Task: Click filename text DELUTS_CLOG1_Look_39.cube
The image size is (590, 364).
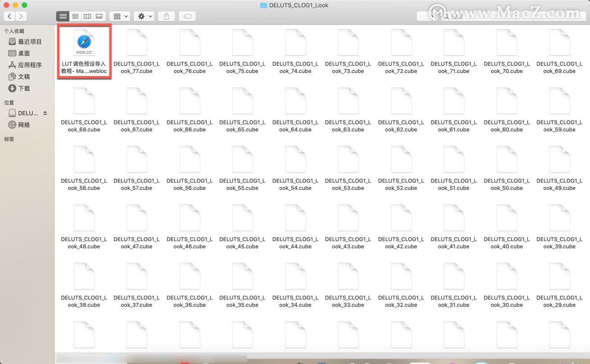Action: pyautogui.click(x=560, y=243)
